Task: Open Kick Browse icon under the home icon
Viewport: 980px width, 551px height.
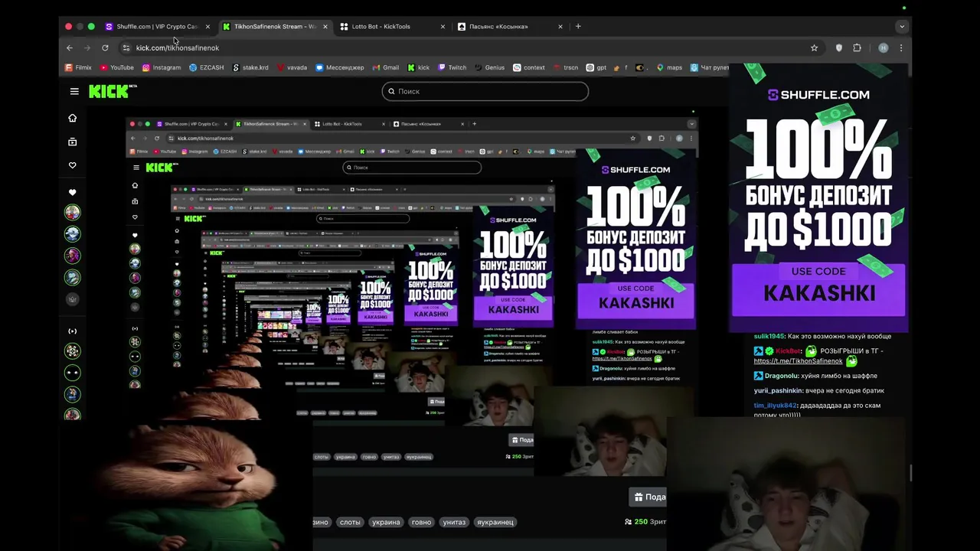Action: pos(73,142)
